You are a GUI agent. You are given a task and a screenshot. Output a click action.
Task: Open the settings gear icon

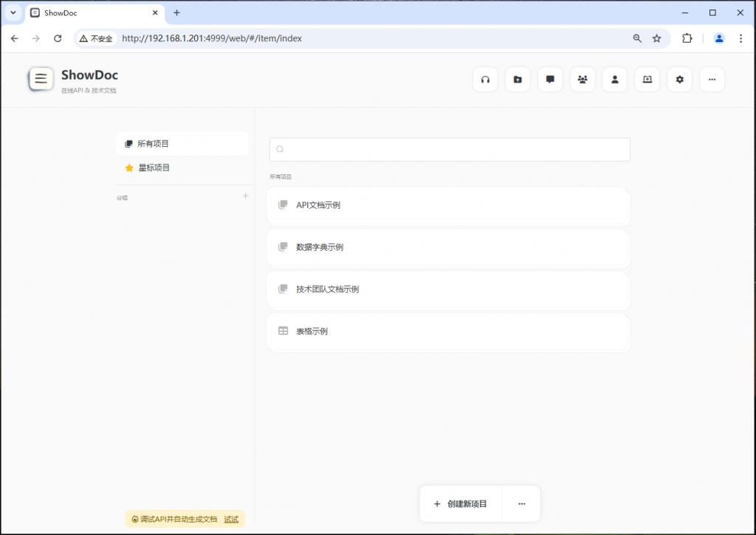(x=679, y=79)
